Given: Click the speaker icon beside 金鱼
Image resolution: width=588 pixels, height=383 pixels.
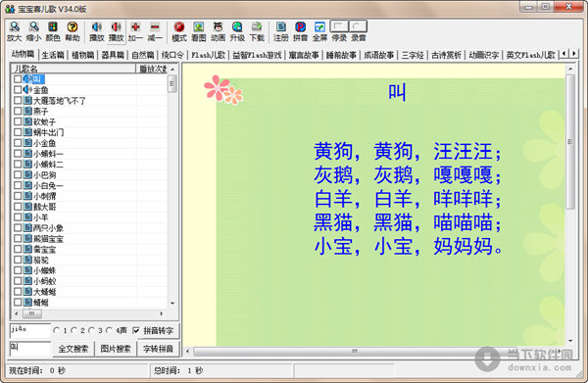Looking at the screenshot, I should (x=27, y=89).
